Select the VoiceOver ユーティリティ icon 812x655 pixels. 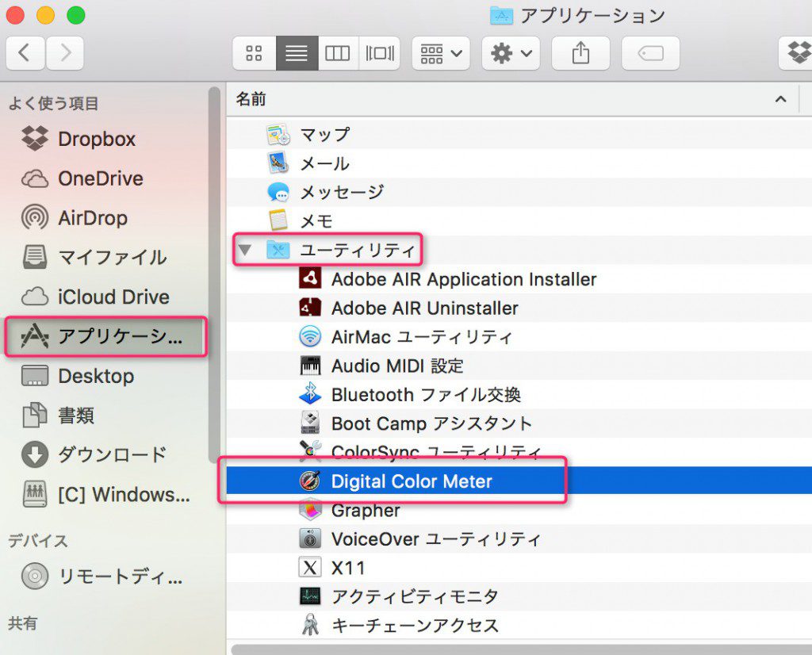click(310, 538)
